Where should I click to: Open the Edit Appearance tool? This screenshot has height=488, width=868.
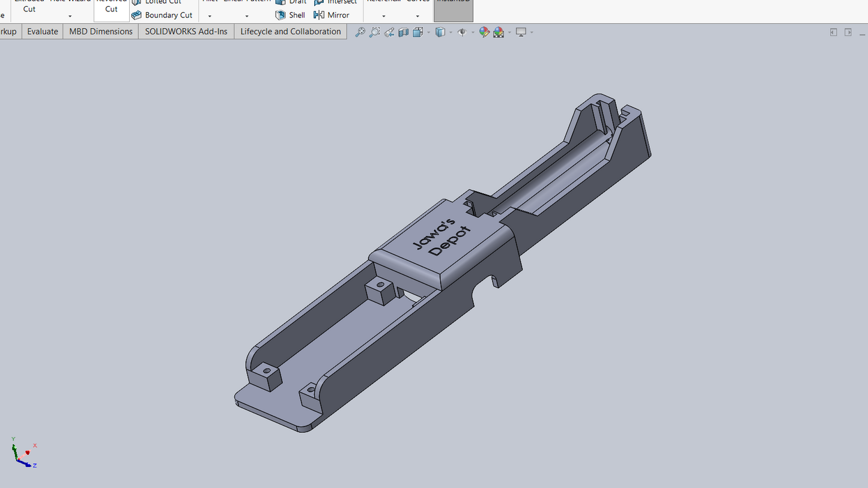coord(484,32)
